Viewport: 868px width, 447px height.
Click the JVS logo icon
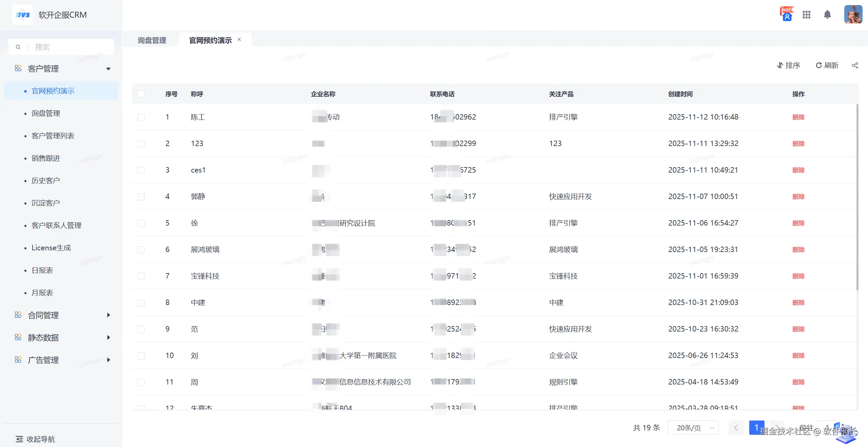pos(22,15)
